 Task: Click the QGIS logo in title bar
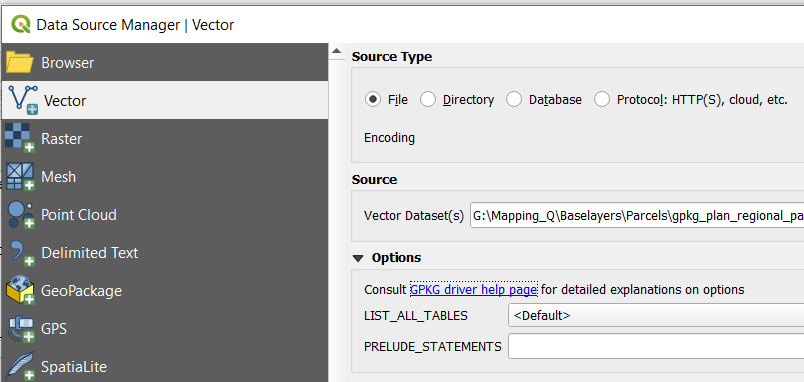(x=21, y=24)
